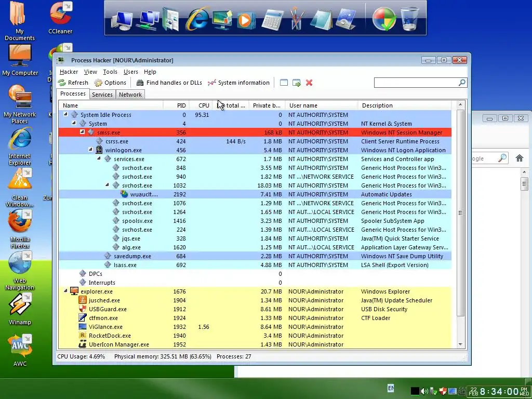Select the Interrupts row
Screen dimensions: 532x399
point(255,283)
